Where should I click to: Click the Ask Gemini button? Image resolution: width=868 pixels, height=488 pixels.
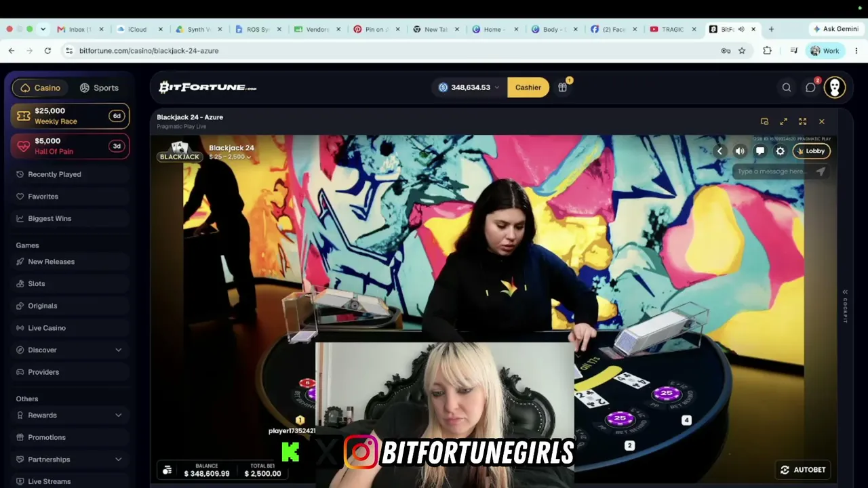click(835, 29)
